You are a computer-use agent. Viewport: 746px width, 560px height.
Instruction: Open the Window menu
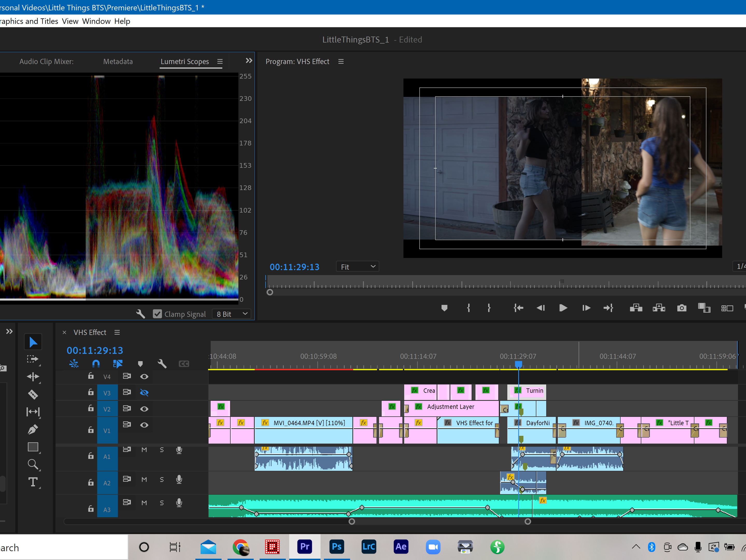96,21
